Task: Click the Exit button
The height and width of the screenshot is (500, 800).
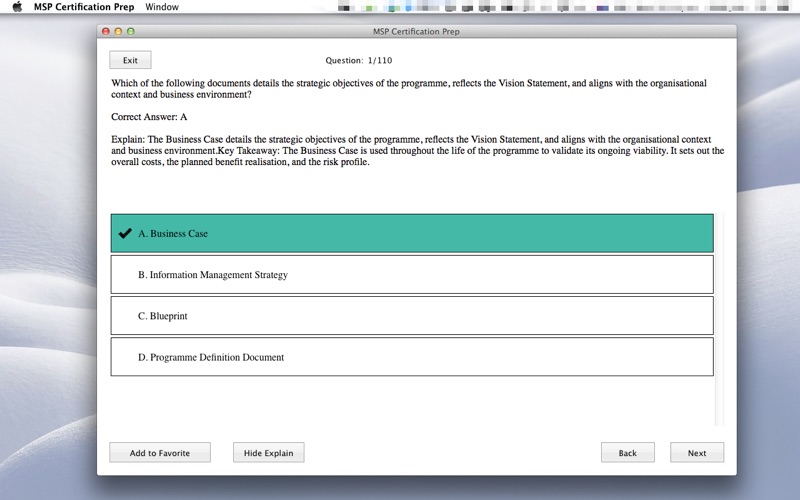Action: click(130, 60)
